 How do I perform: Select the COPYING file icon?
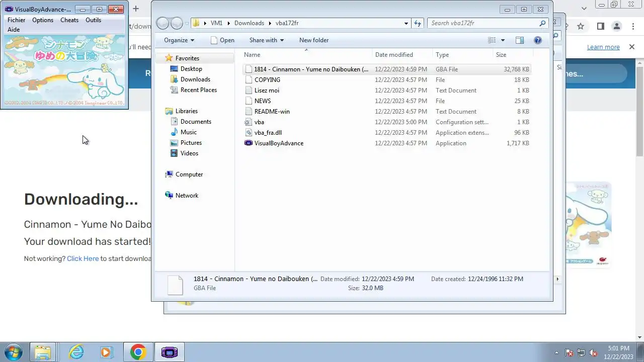pyautogui.click(x=248, y=80)
